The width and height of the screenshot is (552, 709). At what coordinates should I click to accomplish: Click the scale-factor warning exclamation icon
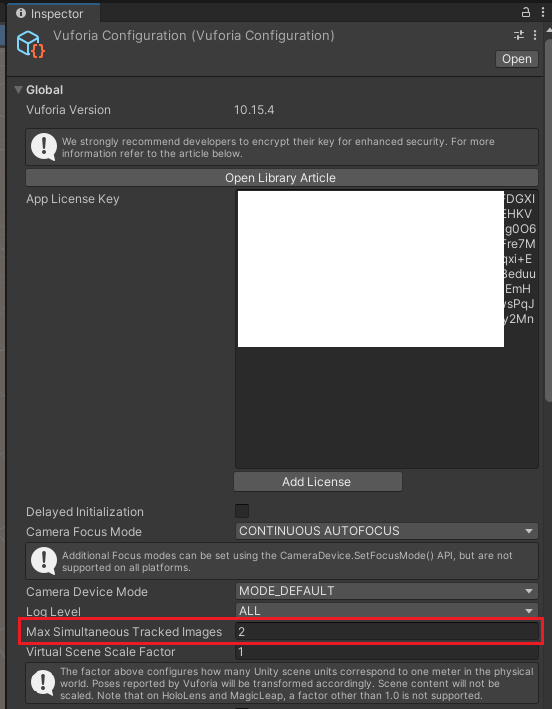click(x=44, y=683)
